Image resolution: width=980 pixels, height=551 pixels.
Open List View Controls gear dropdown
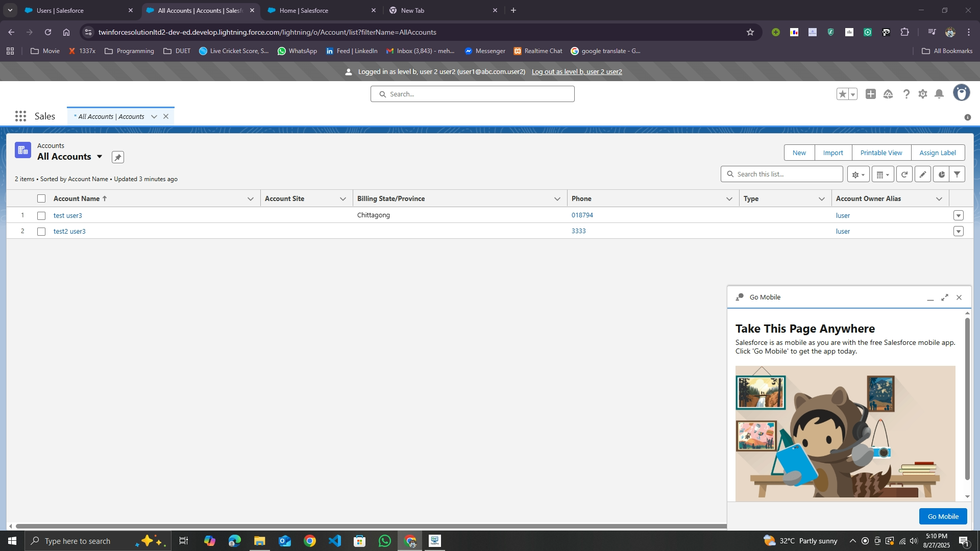click(858, 174)
